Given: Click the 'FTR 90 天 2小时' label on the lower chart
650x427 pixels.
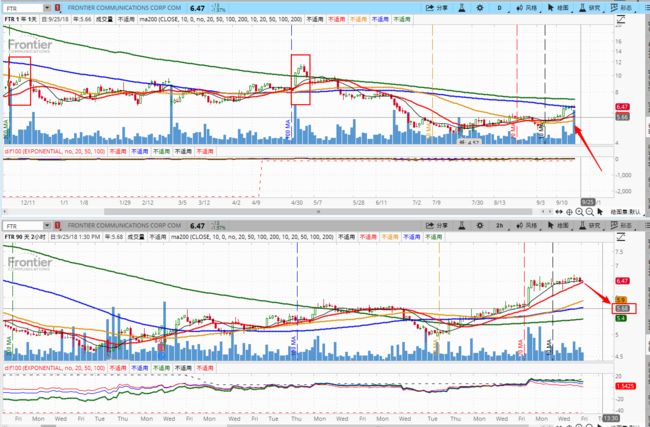Looking at the screenshot, I should tap(25, 237).
